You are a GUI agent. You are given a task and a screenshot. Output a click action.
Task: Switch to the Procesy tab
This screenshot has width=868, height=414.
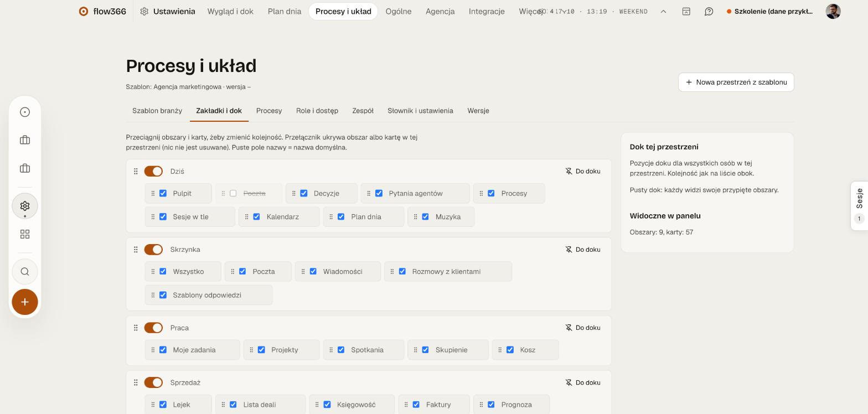tap(269, 111)
